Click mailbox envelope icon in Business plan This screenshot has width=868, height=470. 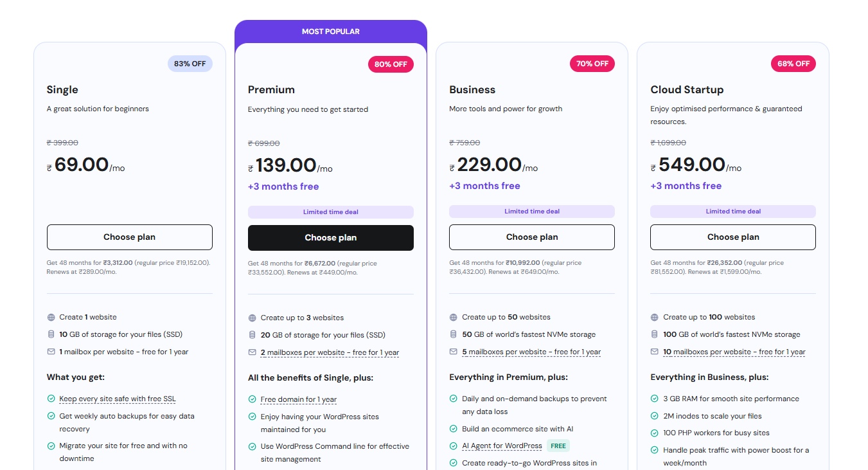tap(454, 352)
